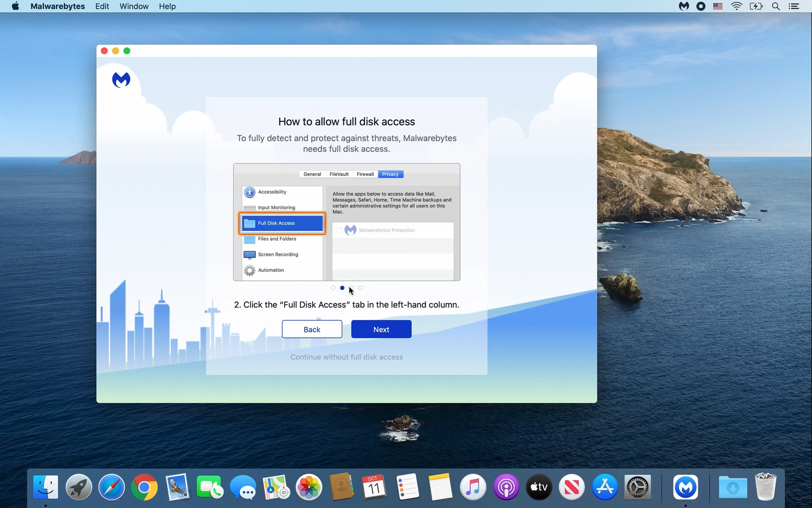Open the Trash in the Dock
This screenshot has width=812, height=508.
[765, 487]
